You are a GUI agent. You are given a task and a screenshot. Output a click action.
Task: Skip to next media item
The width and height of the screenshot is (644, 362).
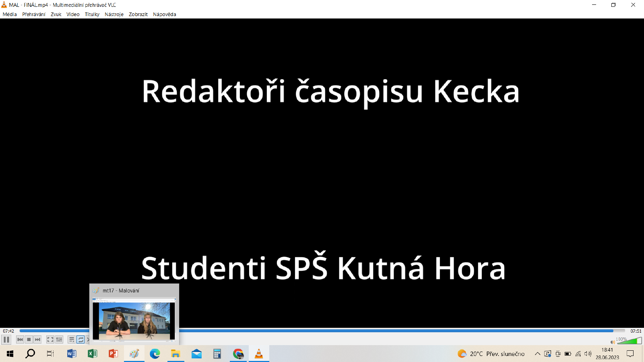37,339
